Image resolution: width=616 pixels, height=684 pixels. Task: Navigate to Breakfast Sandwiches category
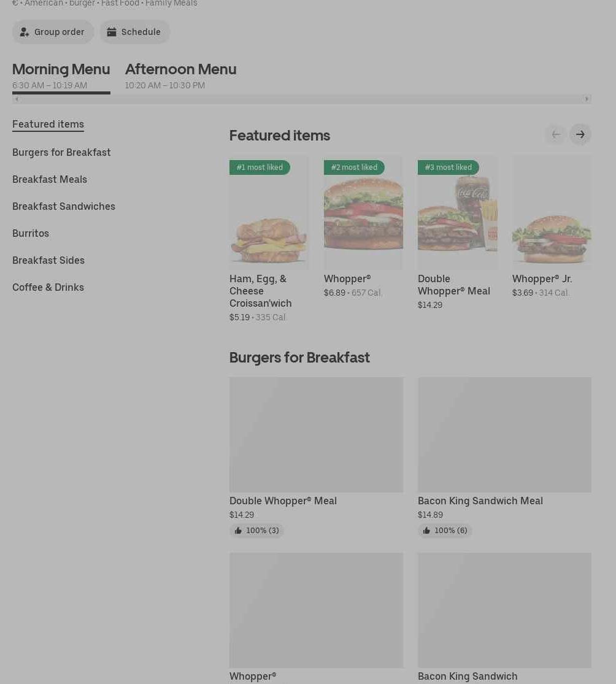click(x=64, y=206)
